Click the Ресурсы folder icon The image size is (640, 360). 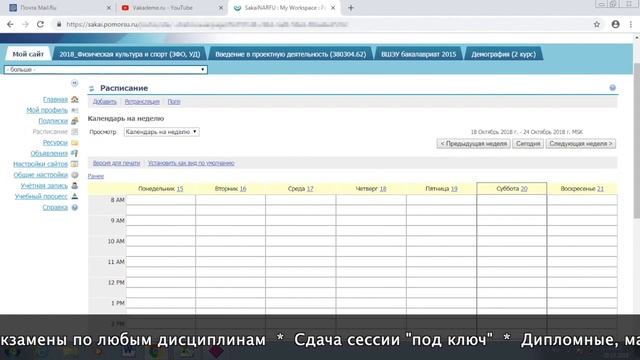click(x=75, y=142)
